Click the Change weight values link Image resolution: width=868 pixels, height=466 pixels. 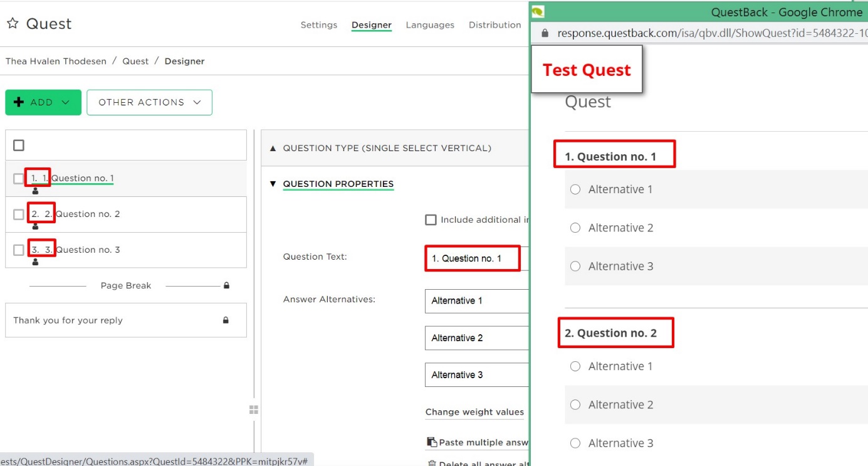coord(474,412)
